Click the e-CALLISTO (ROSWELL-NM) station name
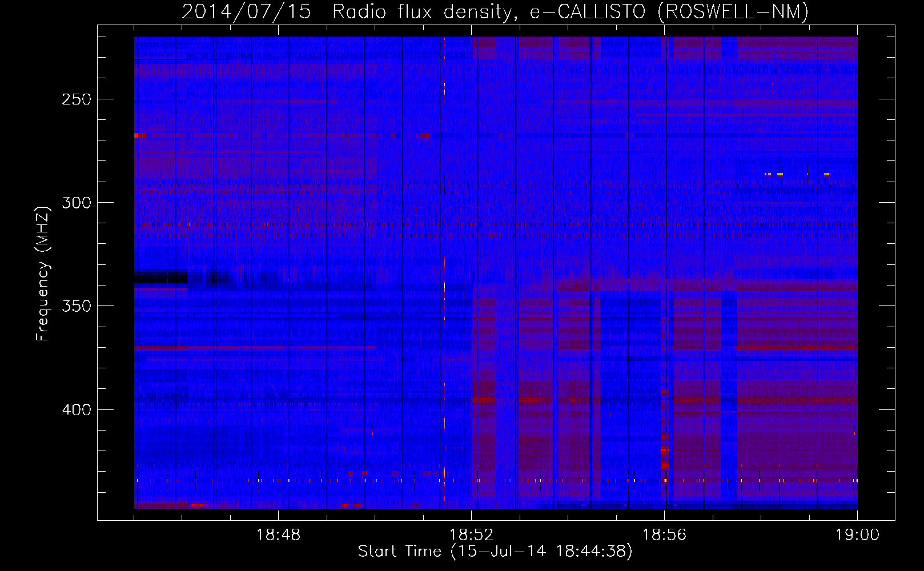The image size is (924, 571). point(669,12)
